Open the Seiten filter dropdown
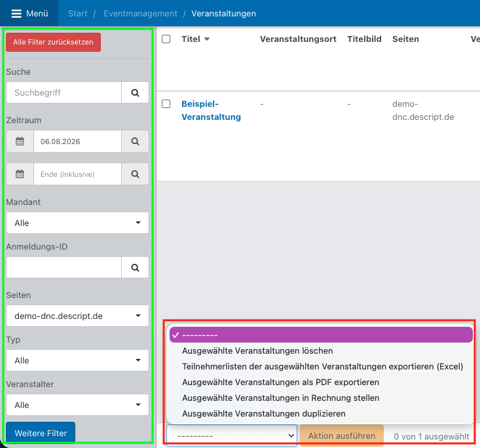The height and width of the screenshot is (448, 480). (x=77, y=316)
